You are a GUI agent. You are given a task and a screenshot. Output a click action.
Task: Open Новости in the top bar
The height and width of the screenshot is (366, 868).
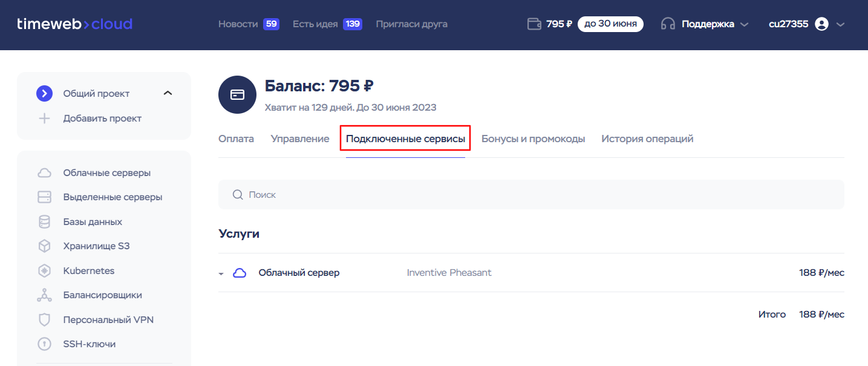pos(238,24)
